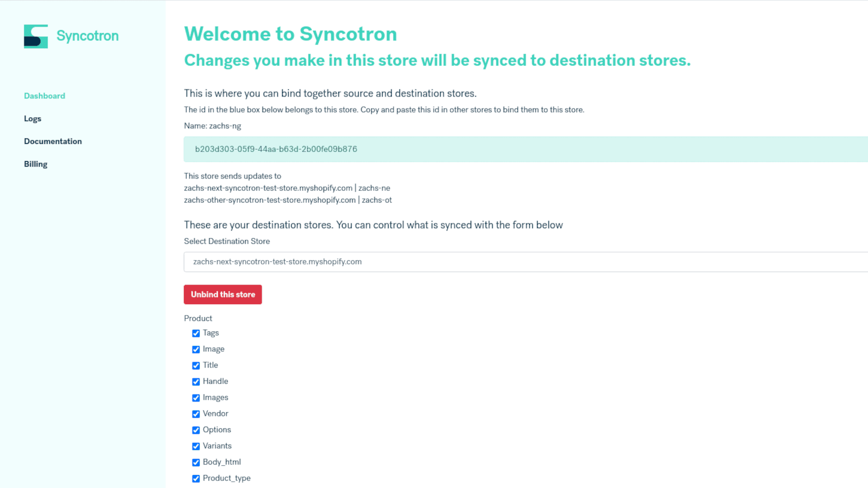The width and height of the screenshot is (868, 488).
Task: Disable syncing of Images
Action: click(196, 397)
